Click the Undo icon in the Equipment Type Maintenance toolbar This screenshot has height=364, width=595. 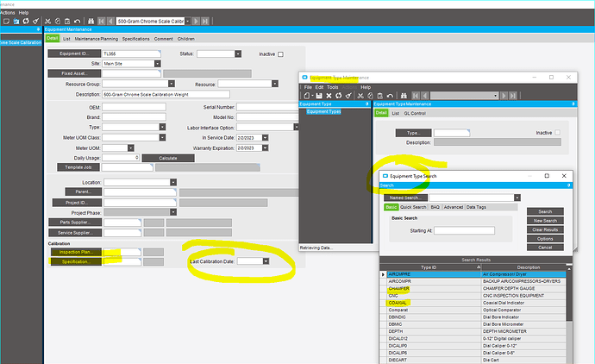390,96
